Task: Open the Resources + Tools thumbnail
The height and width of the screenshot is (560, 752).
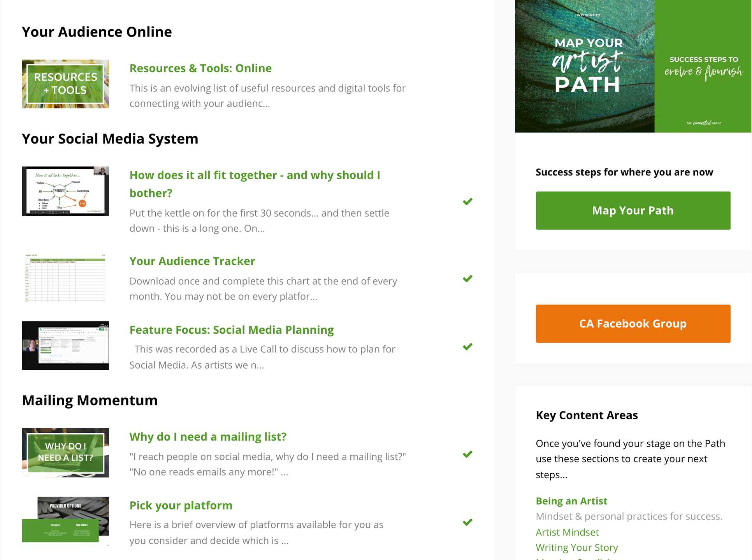Action: [x=65, y=84]
